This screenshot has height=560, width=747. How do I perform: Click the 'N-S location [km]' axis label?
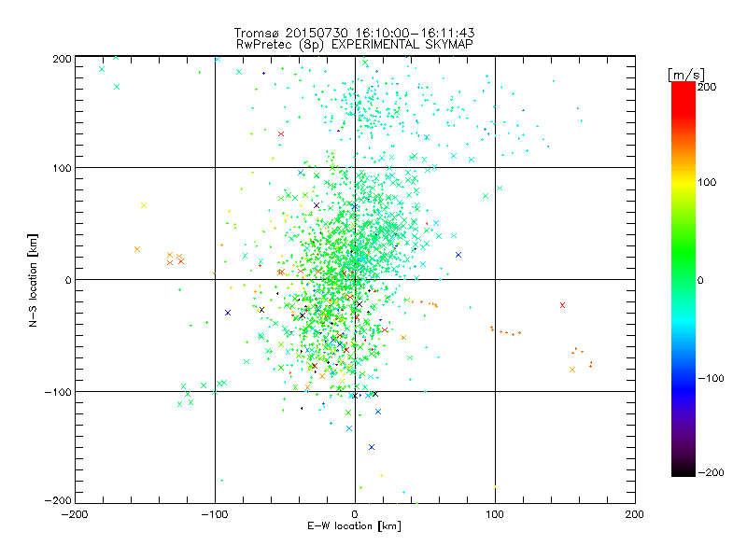click(33, 280)
